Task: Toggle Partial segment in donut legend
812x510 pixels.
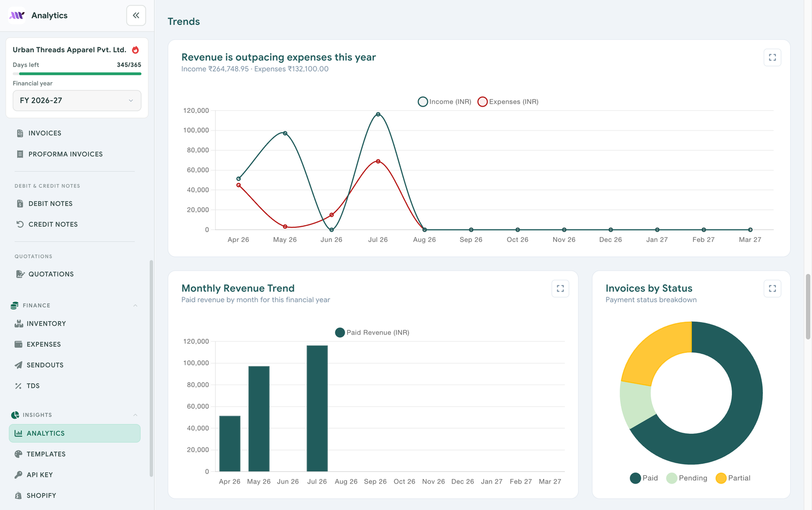Action: 733,478
